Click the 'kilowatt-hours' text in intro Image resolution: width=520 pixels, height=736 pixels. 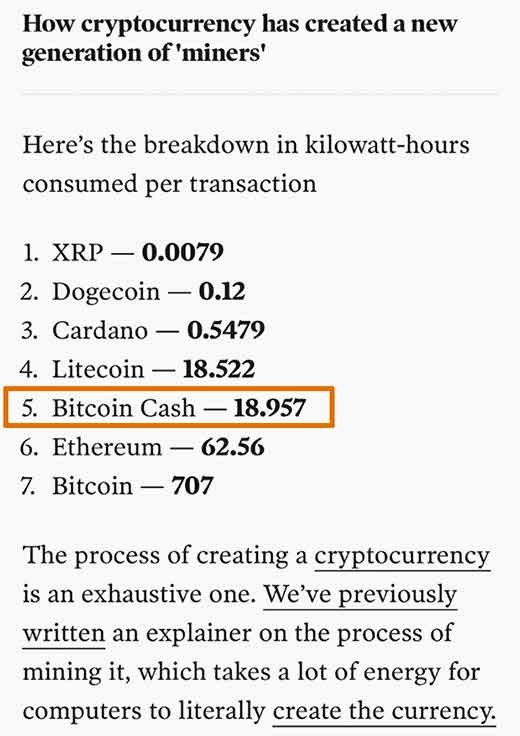coord(387,145)
